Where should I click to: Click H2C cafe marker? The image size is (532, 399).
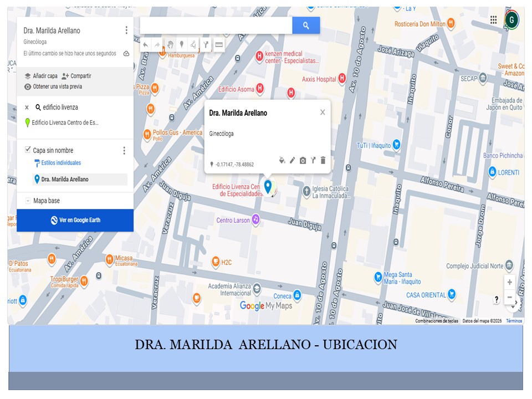pos(216,262)
